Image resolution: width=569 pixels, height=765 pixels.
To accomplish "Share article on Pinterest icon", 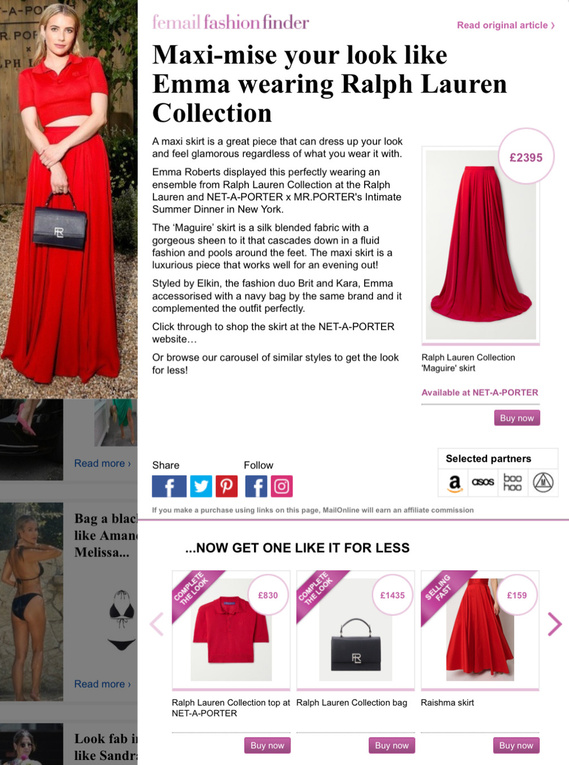I will point(226,486).
